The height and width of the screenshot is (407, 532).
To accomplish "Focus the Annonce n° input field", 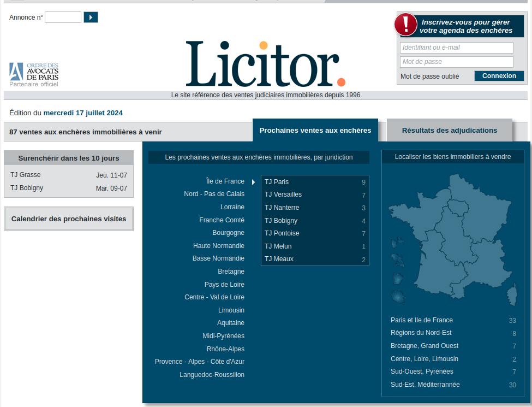I will click(63, 17).
